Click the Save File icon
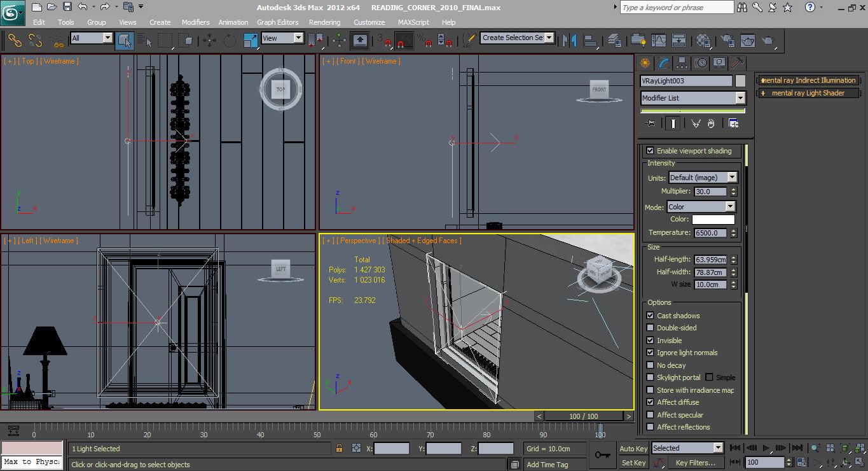868x471 pixels. pos(67,7)
